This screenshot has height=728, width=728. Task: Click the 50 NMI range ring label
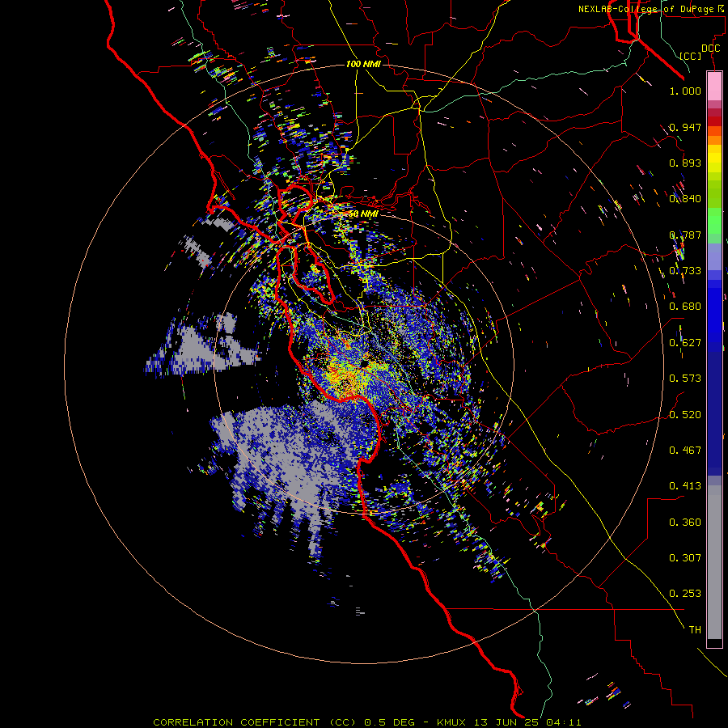click(x=363, y=214)
